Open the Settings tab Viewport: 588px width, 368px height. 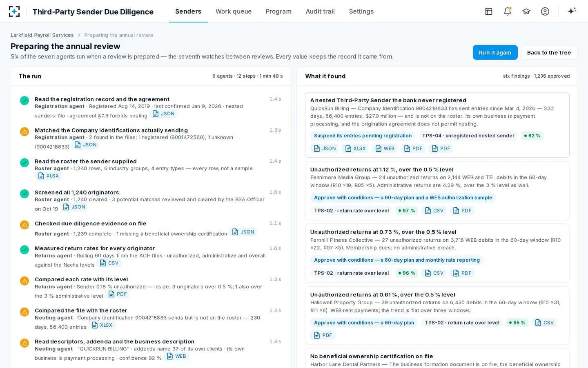pos(361,11)
